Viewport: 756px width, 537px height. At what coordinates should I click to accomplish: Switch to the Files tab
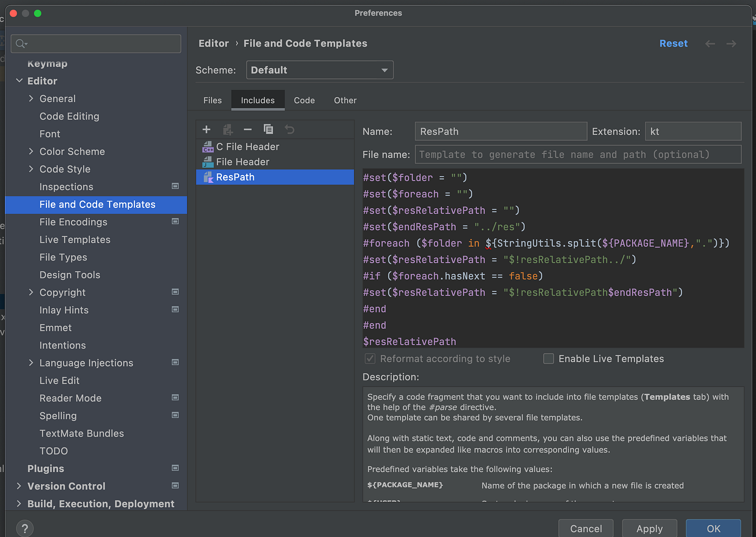pyautogui.click(x=213, y=100)
